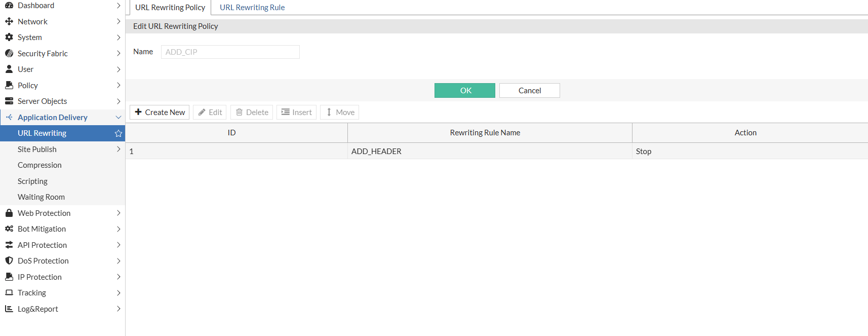Expand the Log&Report menu chevron
The width and height of the screenshot is (868, 336).
tap(119, 309)
